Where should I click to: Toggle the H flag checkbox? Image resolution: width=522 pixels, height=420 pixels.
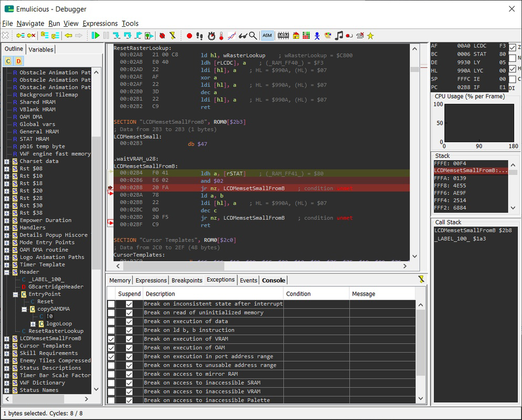coord(513,69)
